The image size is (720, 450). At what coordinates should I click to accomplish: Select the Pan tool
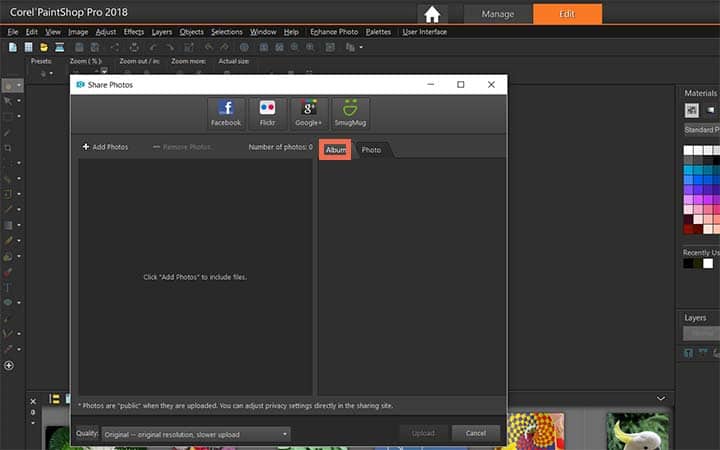pos(8,85)
